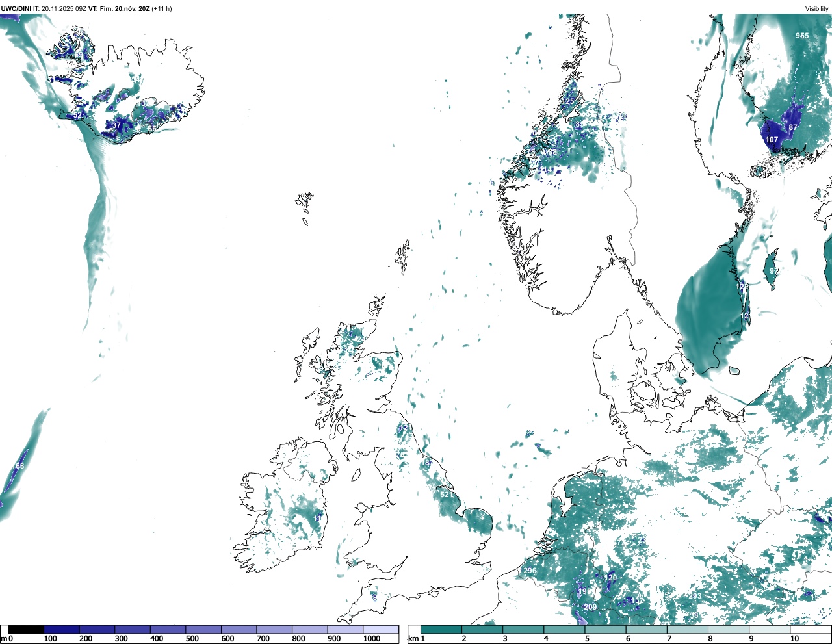Pick the 7–8 km light teal swatch
The width and height of the screenshot is (832, 644).
[689, 630]
